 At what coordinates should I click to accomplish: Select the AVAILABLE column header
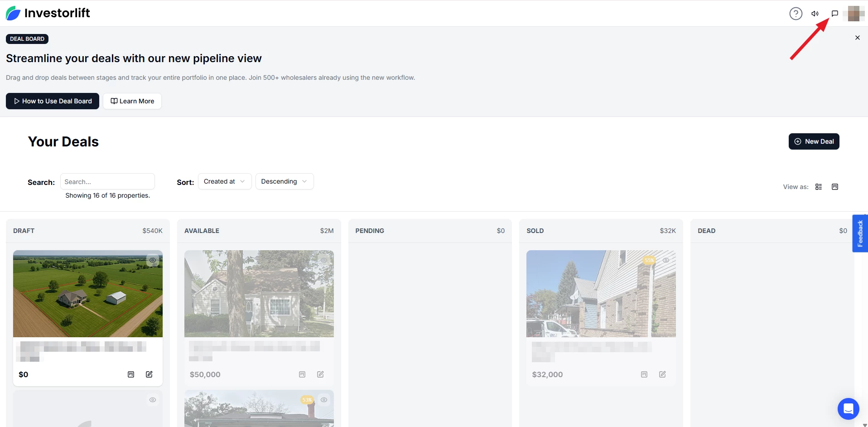pos(202,231)
